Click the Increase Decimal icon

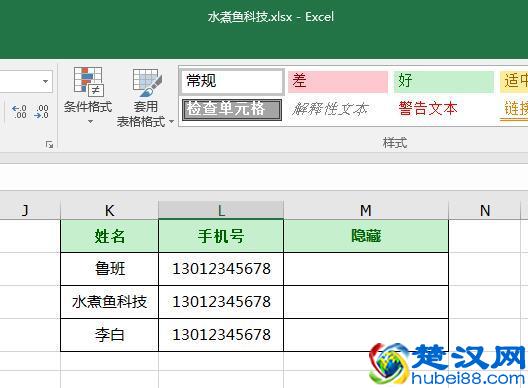(19, 111)
